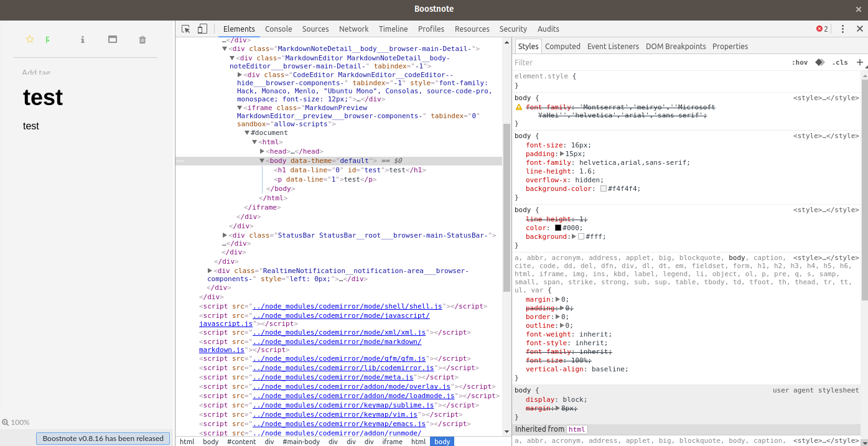The image size is (868, 446).
Task: Select iframe in breadcrumb bar
Action: point(392,442)
